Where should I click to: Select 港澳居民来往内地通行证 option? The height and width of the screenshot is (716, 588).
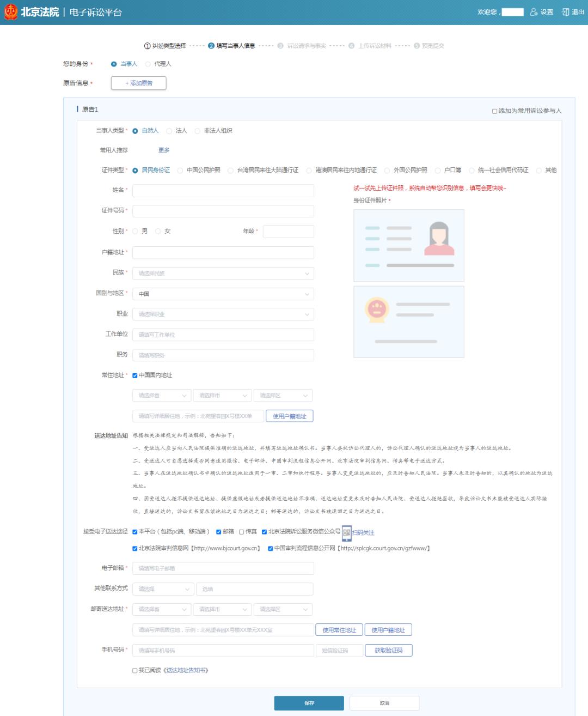click(x=309, y=171)
